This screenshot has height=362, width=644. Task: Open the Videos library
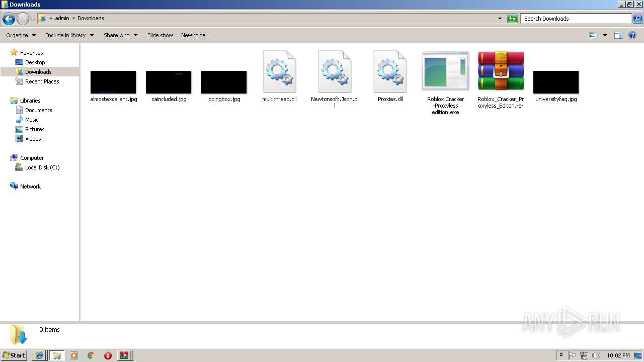tap(33, 139)
